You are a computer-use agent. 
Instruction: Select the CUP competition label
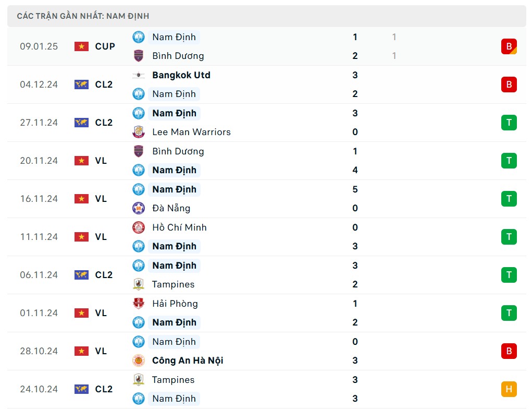[104, 46]
